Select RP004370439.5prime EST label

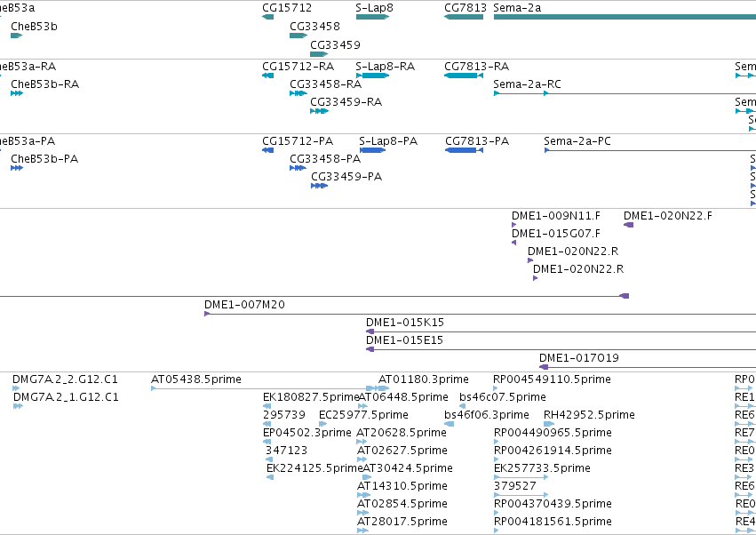pos(553,504)
